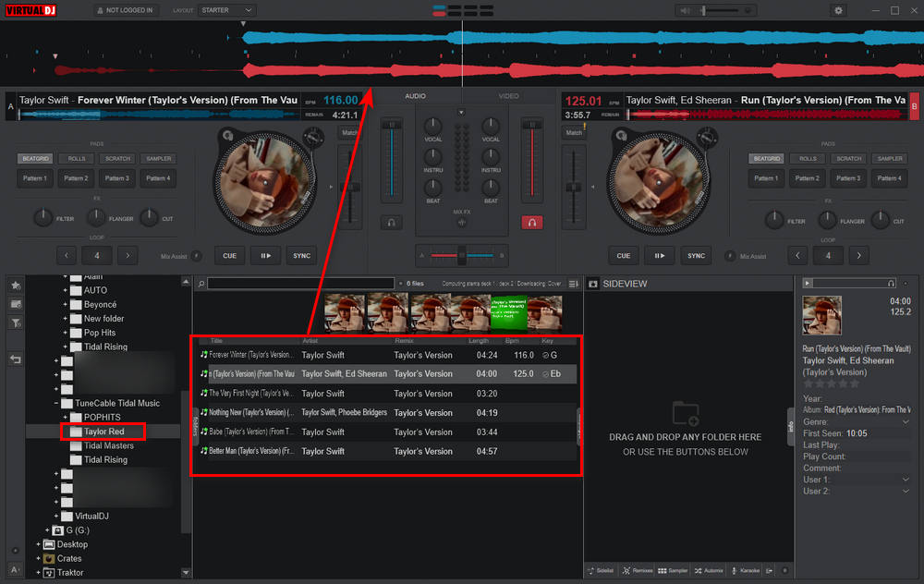Image resolution: width=924 pixels, height=584 pixels.
Task: Toggle deck B SYNC
Action: pos(696,256)
